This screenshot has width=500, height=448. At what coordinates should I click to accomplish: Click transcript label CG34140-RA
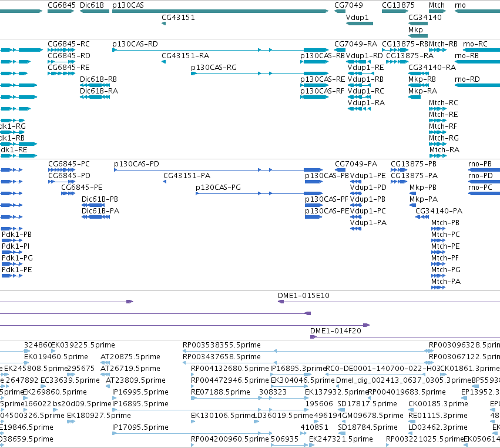[x=432, y=68]
